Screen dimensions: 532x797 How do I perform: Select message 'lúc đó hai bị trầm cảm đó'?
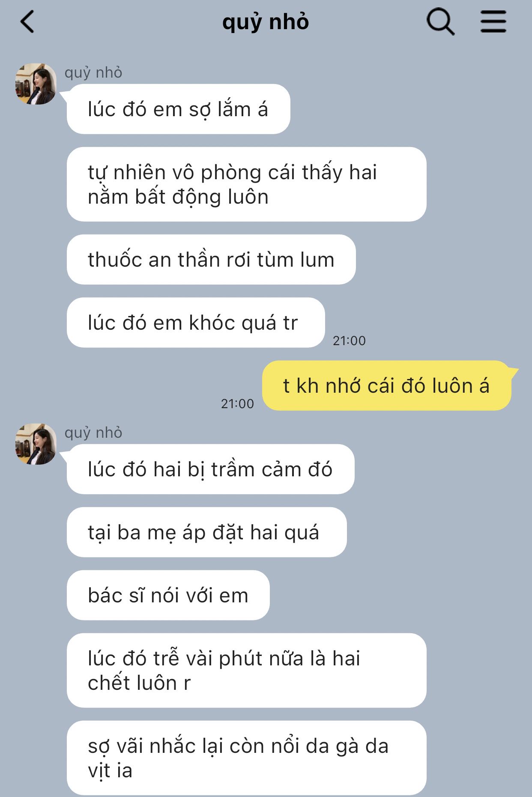click(210, 469)
